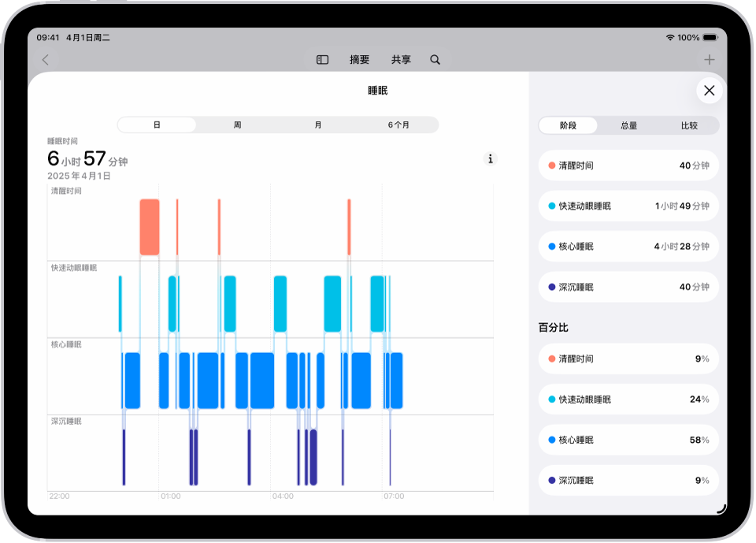Tap the back arrow at top left
756x543 pixels.
(x=46, y=59)
